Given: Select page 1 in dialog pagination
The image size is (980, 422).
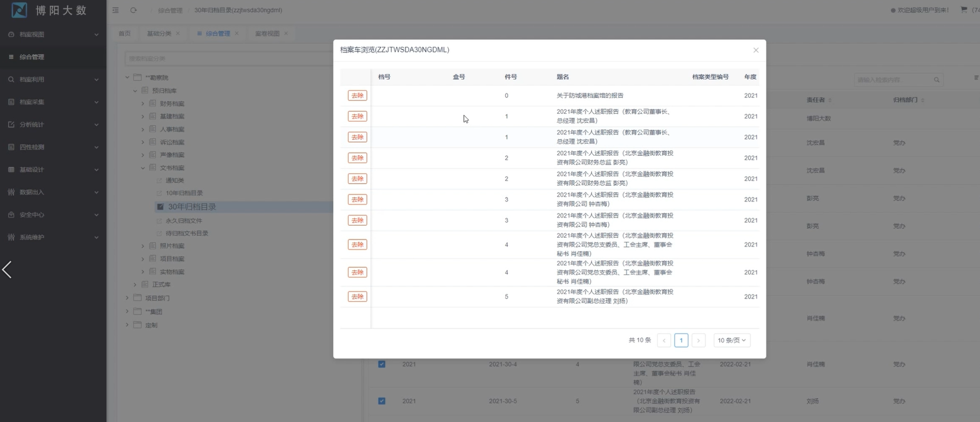Looking at the screenshot, I should (681, 341).
